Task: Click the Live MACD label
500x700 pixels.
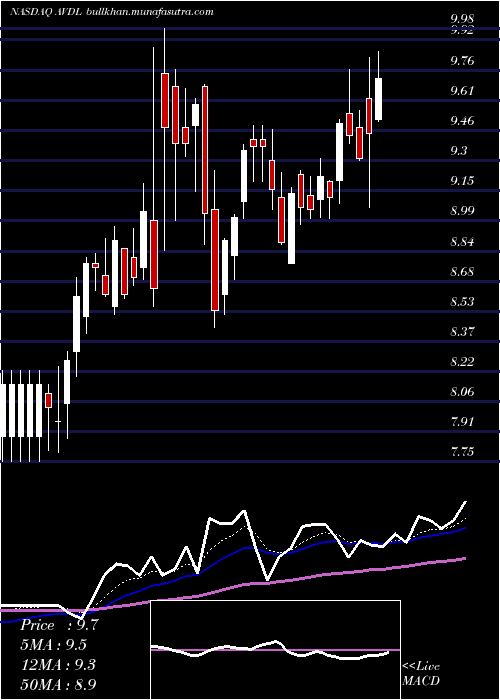Action: (x=421, y=673)
